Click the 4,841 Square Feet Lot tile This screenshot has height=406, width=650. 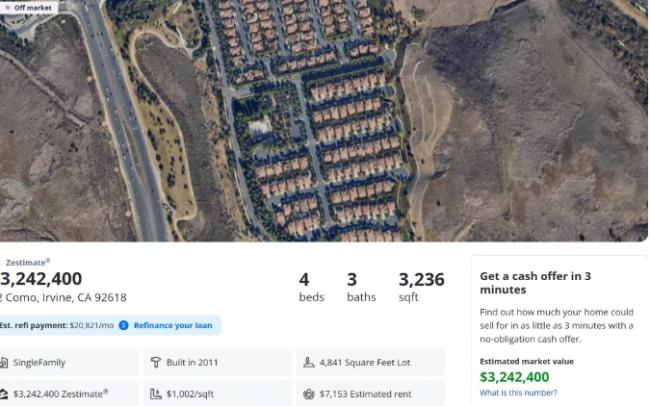click(370, 362)
